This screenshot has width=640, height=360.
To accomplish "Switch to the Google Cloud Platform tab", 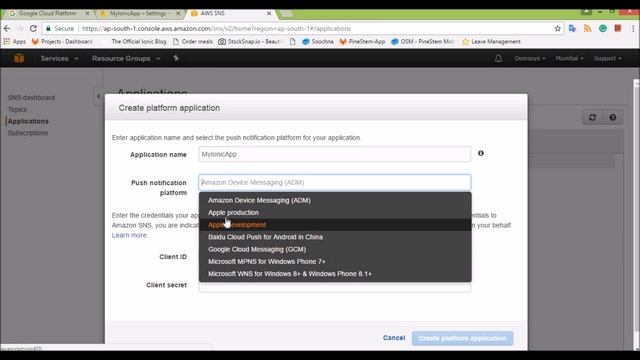I will pyautogui.click(x=48, y=13).
